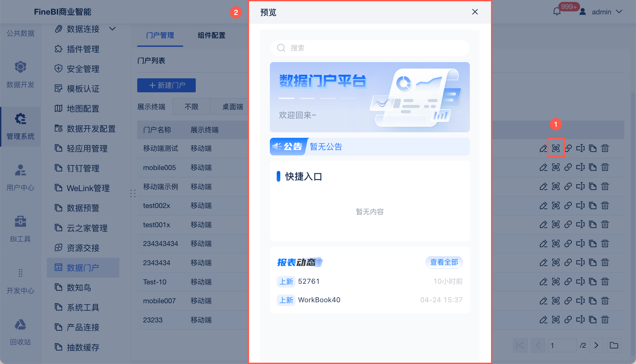636x364 pixels.
Task: Toggle preview eye for 23233 portal
Action: (556, 320)
